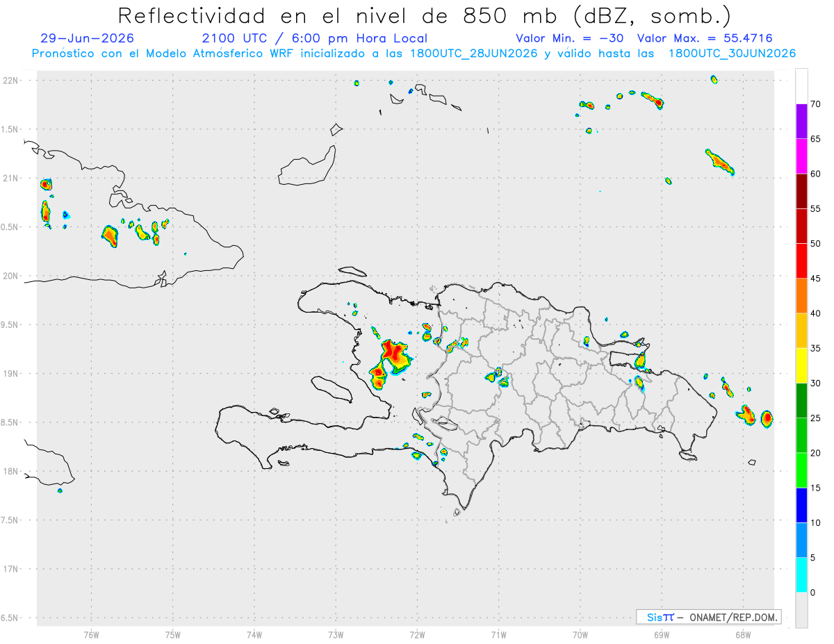This screenshot has width=834, height=644.
Task: Click the '69W' longitude label
Action: tap(662, 634)
